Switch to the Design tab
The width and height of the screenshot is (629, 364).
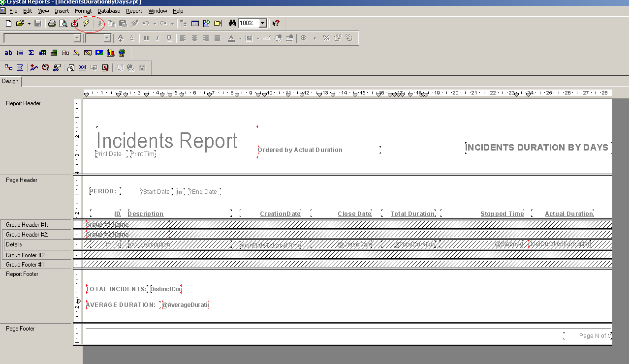(x=10, y=81)
